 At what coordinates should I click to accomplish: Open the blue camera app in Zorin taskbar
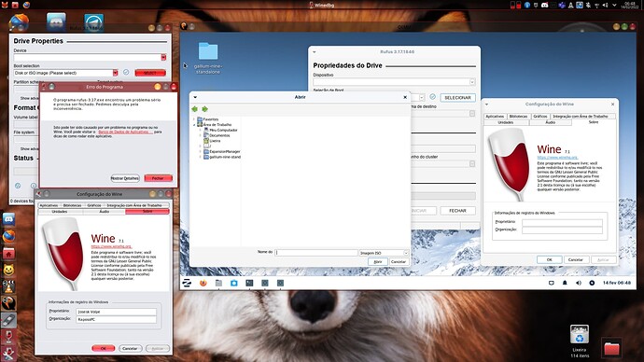[233, 283]
